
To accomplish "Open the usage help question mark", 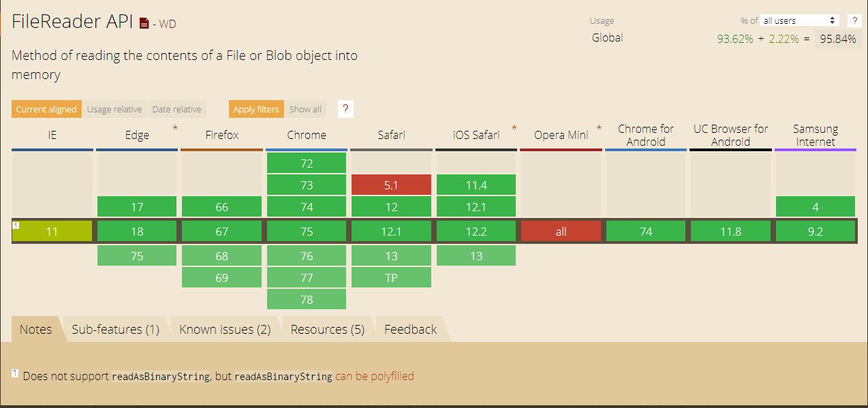I will (x=854, y=20).
